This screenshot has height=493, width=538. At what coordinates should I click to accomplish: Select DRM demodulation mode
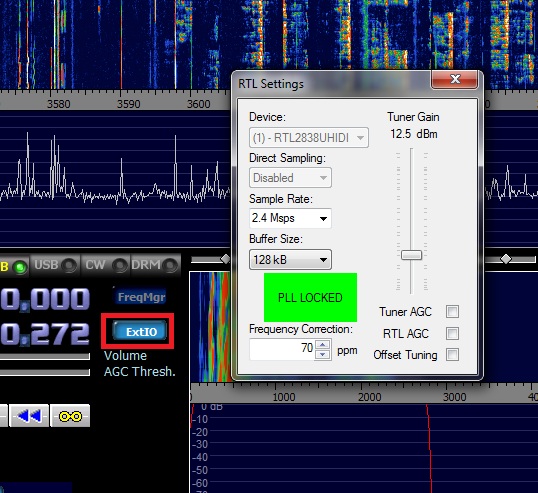tap(155, 265)
